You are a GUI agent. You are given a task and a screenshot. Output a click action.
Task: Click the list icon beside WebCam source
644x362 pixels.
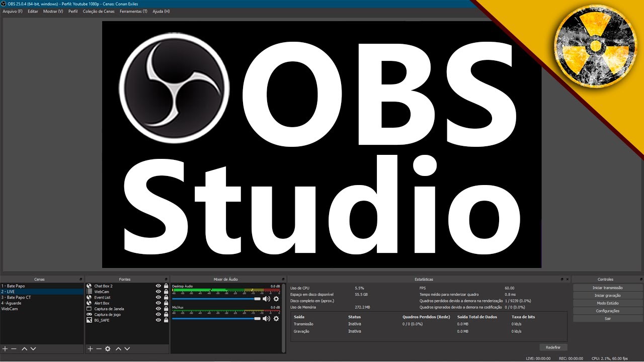(x=89, y=292)
